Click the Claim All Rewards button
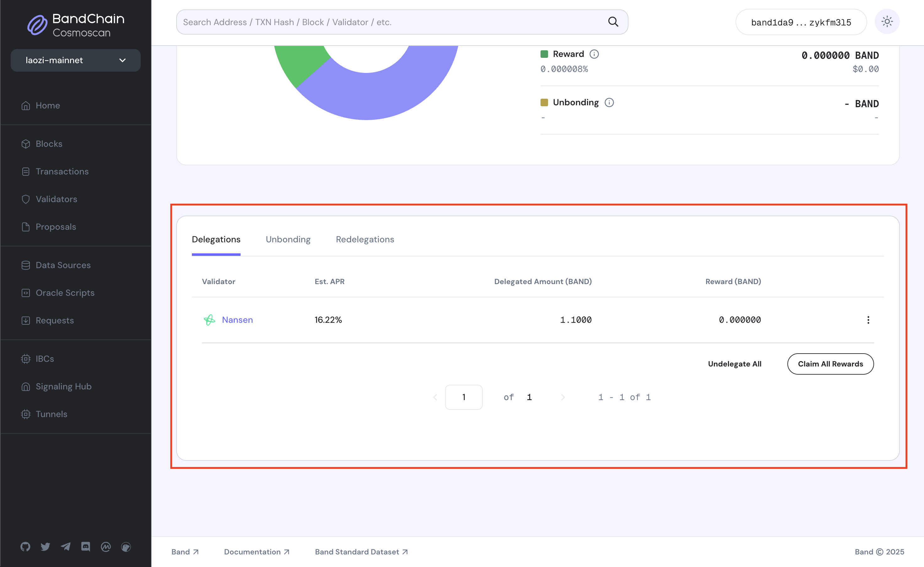The width and height of the screenshot is (924, 567). point(830,364)
